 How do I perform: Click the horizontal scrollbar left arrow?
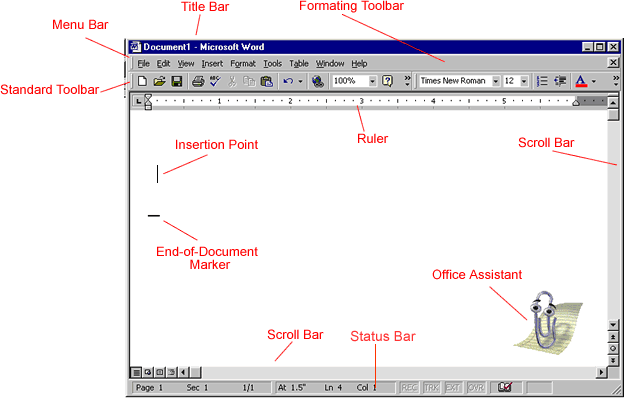[x=183, y=373]
